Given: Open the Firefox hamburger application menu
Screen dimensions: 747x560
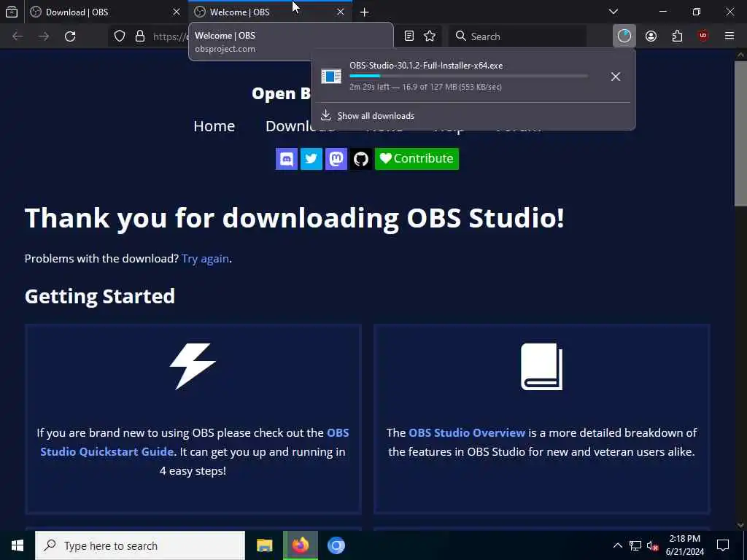Looking at the screenshot, I should point(729,36).
